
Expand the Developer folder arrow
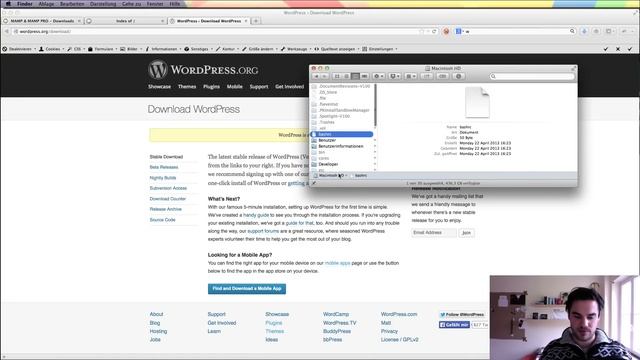375,164
